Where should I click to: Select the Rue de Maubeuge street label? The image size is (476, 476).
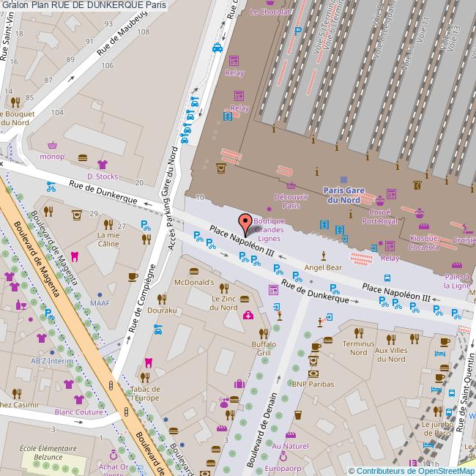(122, 34)
